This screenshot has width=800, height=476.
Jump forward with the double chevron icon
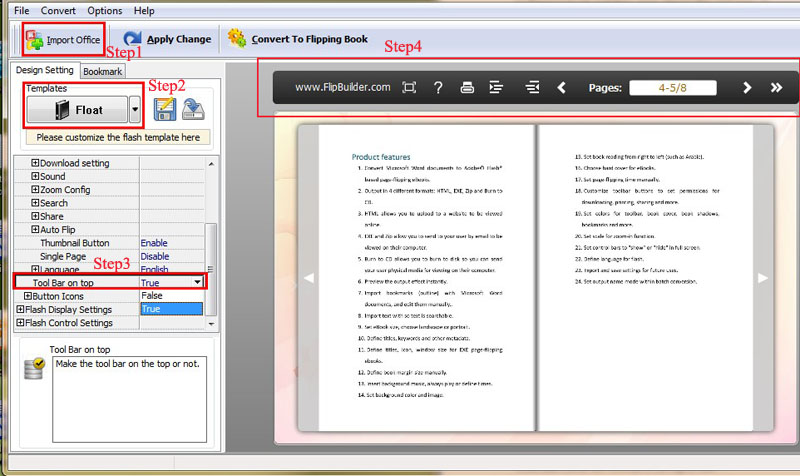[776, 88]
